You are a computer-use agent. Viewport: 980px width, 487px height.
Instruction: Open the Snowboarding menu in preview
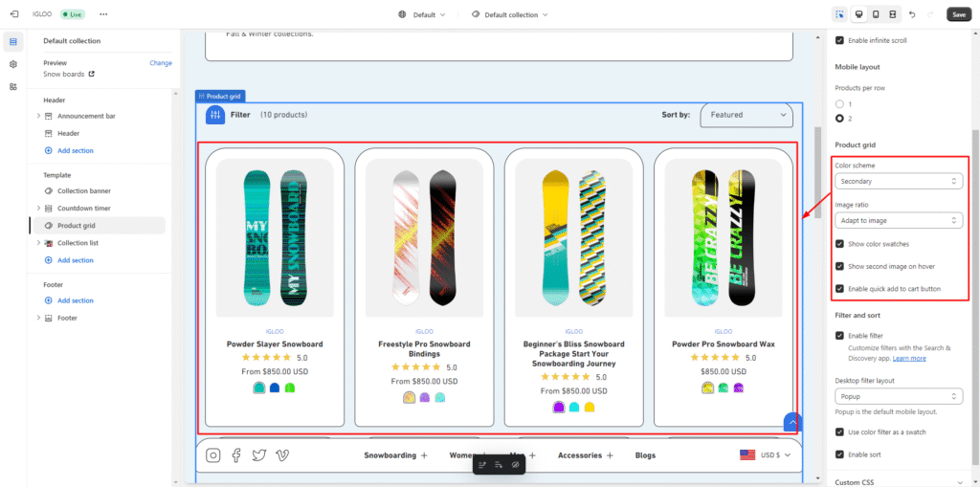coord(395,455)
